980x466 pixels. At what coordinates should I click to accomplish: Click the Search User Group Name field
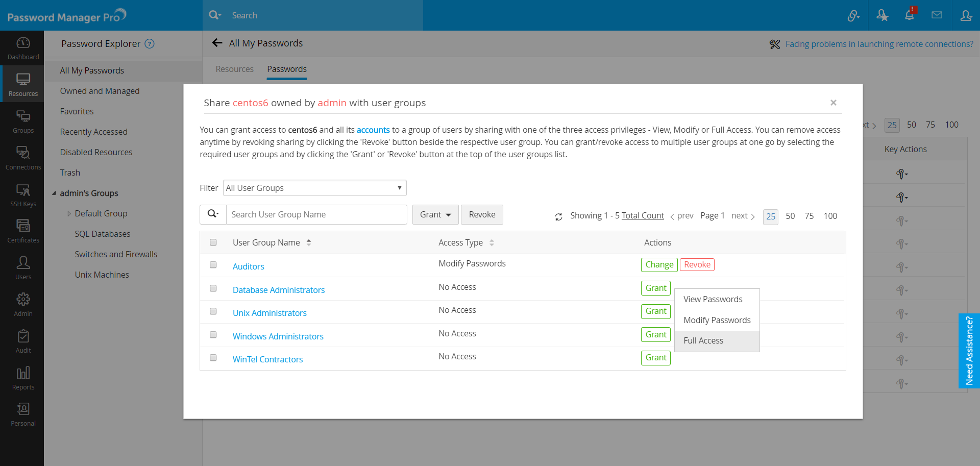click(316, 214)
